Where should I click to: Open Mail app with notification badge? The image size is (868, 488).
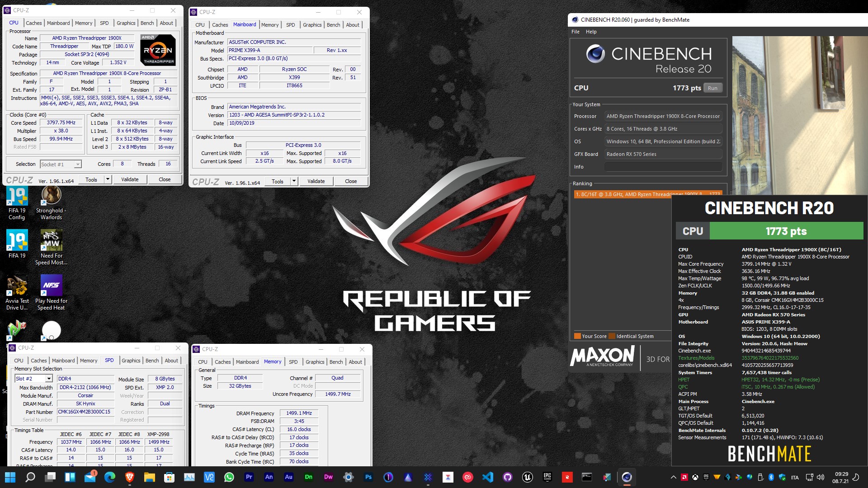point(90,477)
